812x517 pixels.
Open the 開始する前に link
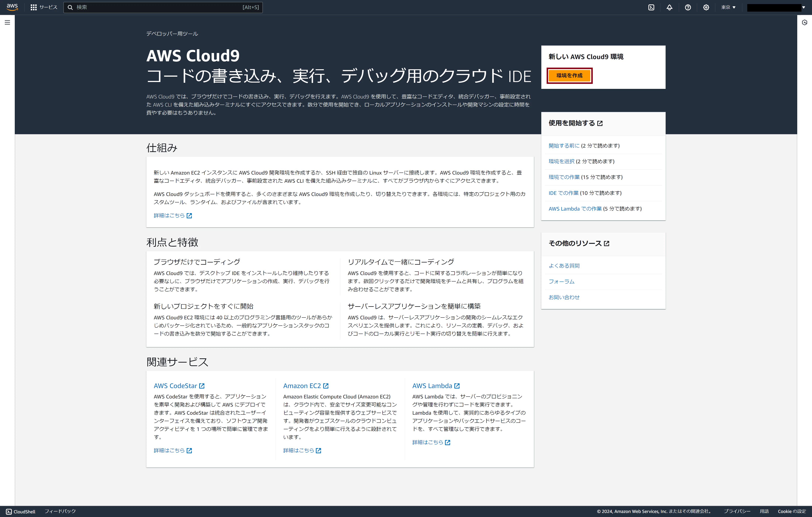pyautogui.click(x=564, y=146)
